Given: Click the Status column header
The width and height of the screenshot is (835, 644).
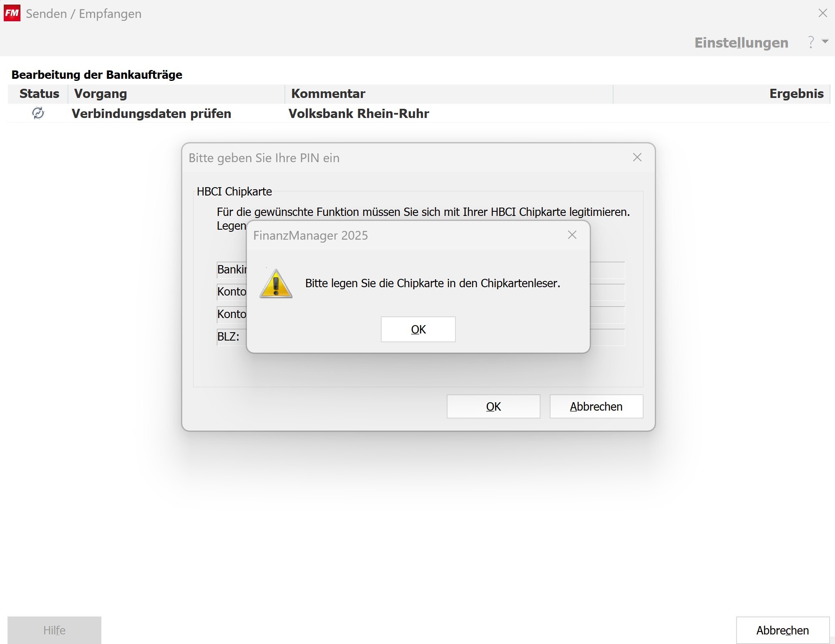Looking at the screenshot, I should (x=39, y=94).
